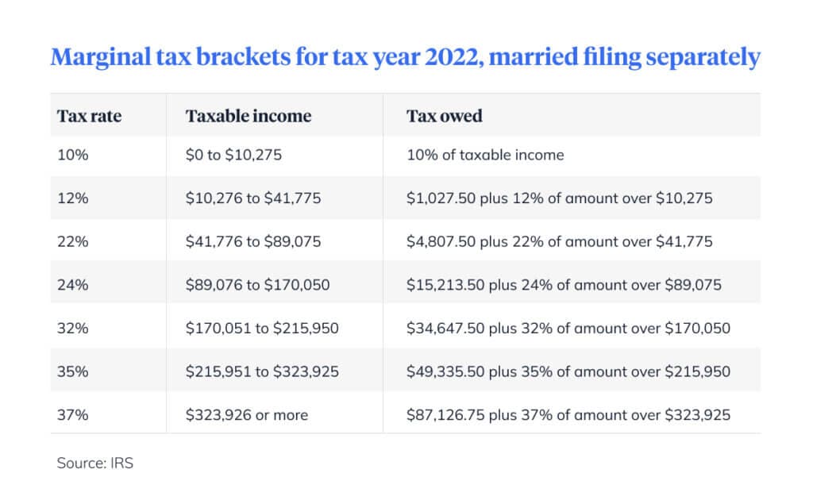Screen dimensions: 813x504
Task: Click the 10% of taxable income cell
Action: tap(485, 156)
